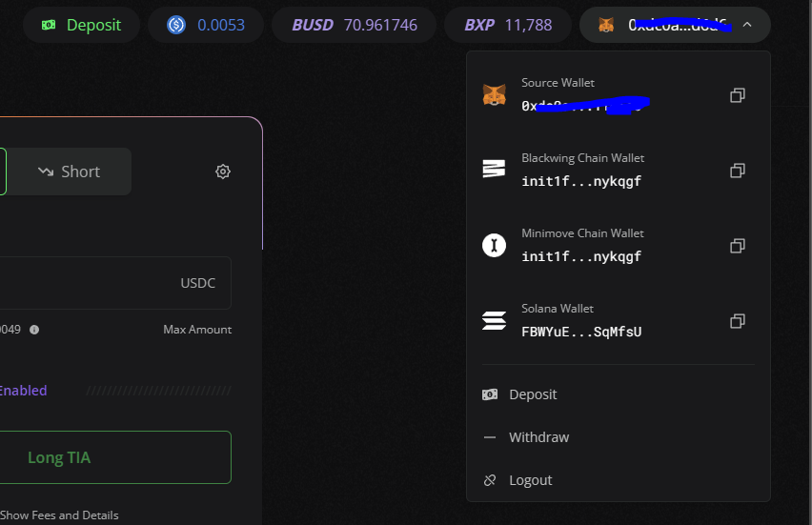
Task: Click the BXP 11,788 points pill
Action: point(508,25)
